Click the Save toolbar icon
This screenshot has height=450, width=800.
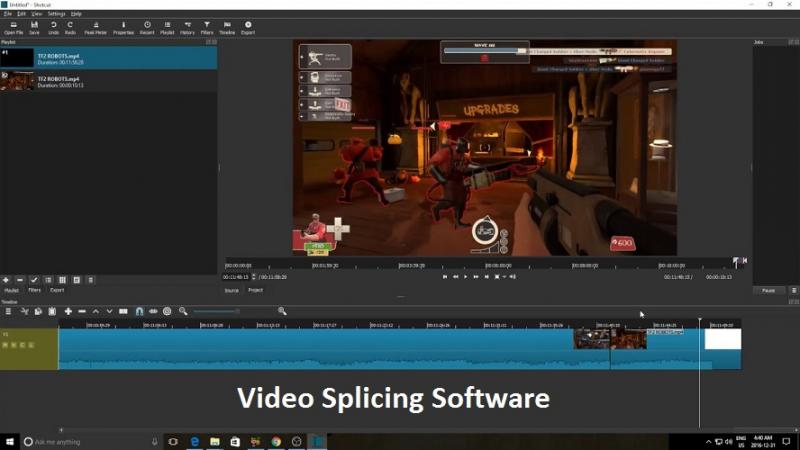(x=34, y=28)
